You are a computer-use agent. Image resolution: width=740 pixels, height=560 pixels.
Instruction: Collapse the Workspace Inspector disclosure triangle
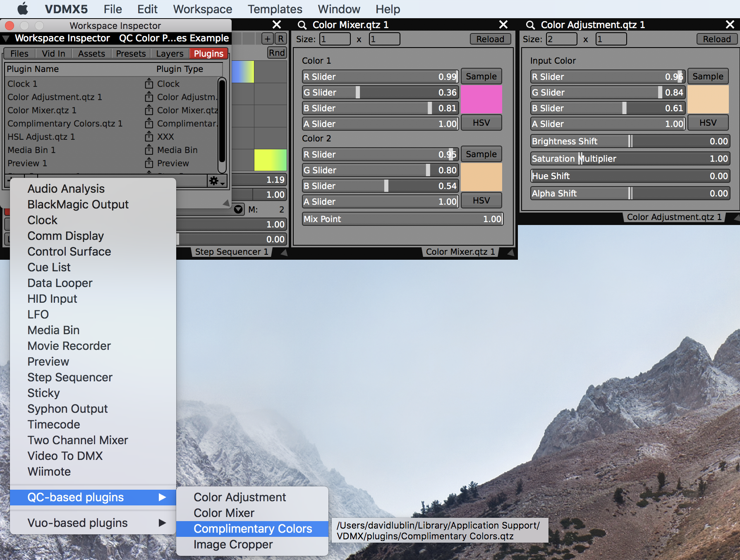tap(6, 38)
